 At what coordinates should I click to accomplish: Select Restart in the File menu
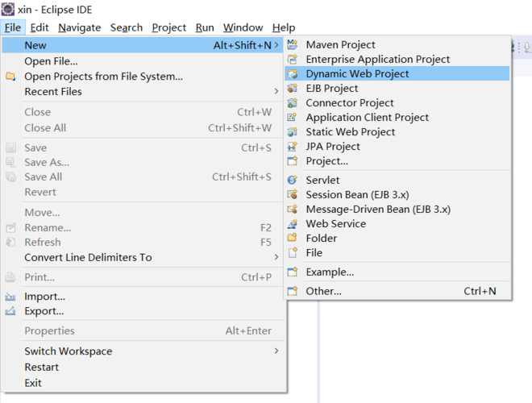pyautogui.click(x=143, y=367)
